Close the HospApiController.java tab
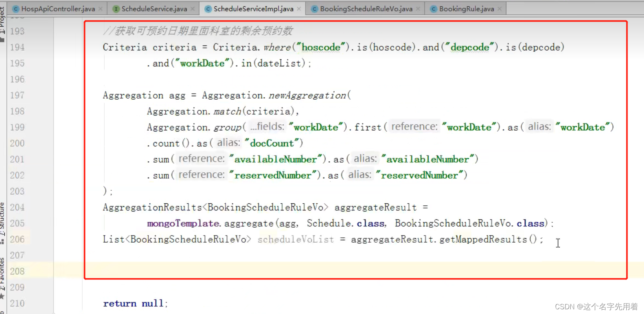 tap(101, 9)
